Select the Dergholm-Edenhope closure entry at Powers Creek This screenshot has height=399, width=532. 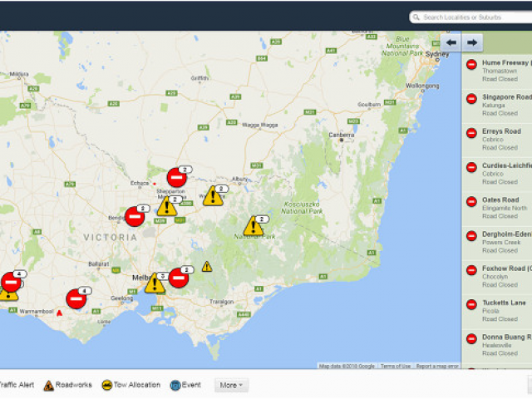497,243
